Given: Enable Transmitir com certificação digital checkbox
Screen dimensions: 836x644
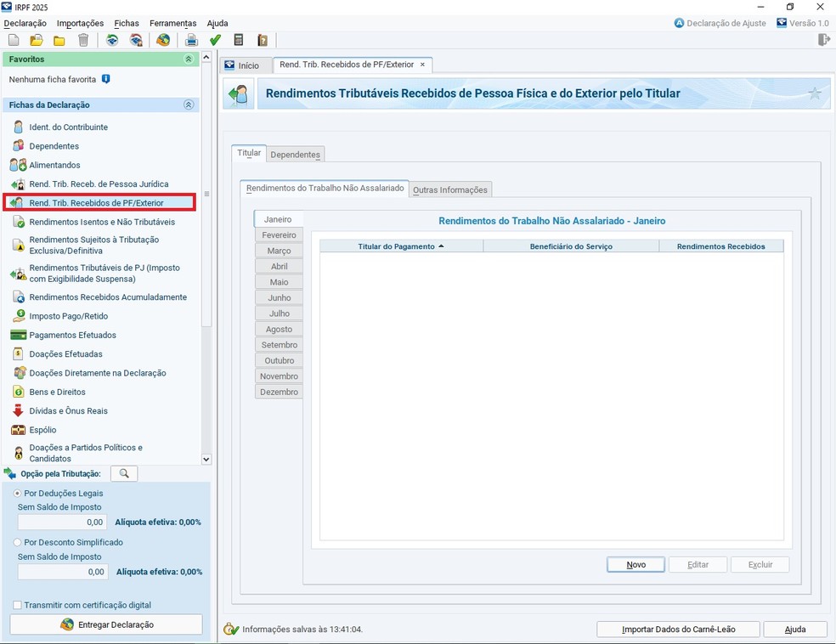Looking at the screenshot, I should coord(18,605).
